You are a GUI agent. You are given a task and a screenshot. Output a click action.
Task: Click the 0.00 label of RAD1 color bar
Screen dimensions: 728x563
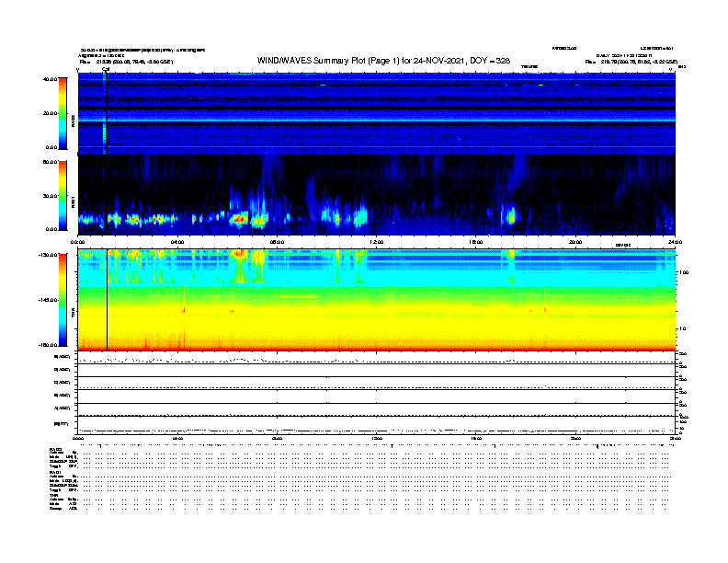click(51, 229)
